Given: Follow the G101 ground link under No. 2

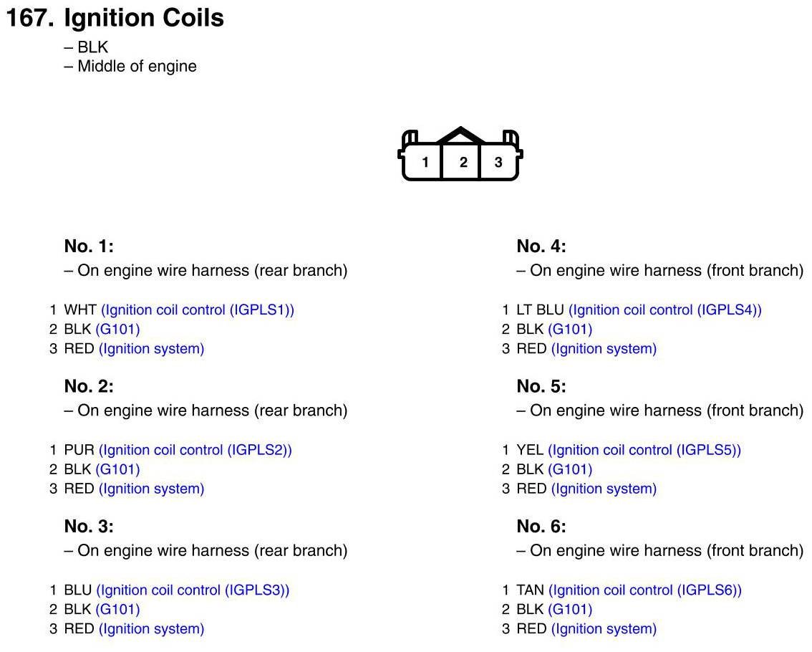Looking at the screenshot, I should (117, 469).
